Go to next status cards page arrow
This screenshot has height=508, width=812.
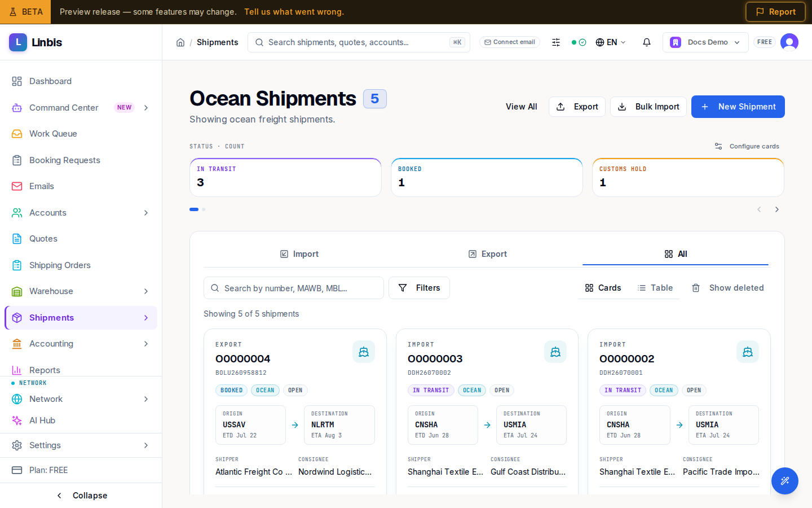[777, 209]
